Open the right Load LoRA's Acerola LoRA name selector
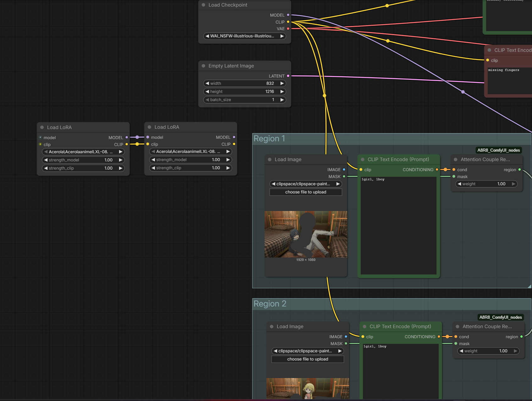This screenshot has width=532, height=401. point(191,151)
